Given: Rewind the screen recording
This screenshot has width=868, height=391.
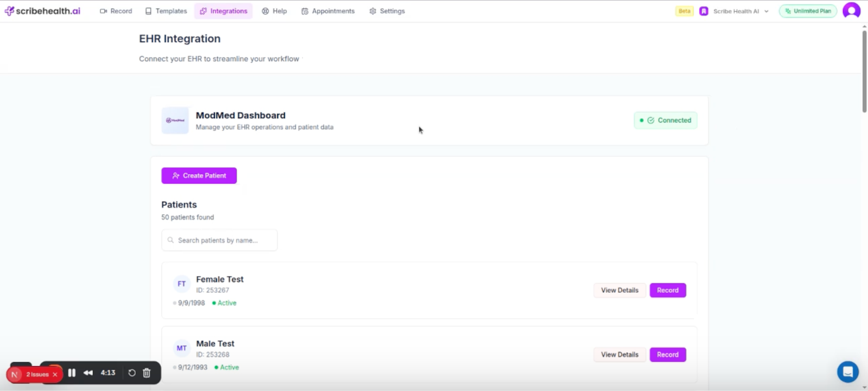Looking at the screenshot, I should tap(88, 373).
